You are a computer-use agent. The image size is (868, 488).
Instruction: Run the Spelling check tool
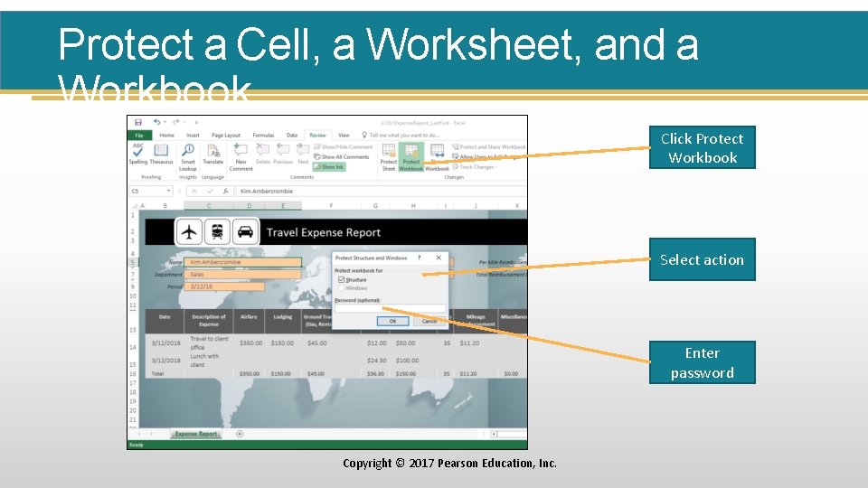pos(137,154)
